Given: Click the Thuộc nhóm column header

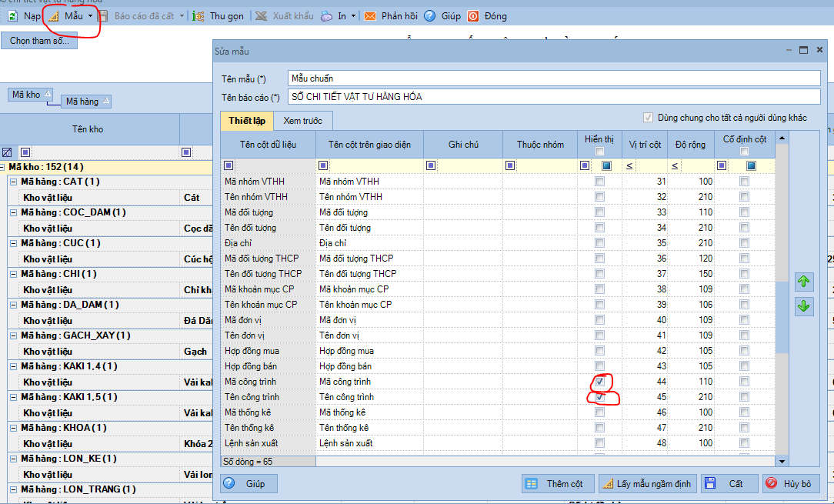Looking at the screenshot, I should tap(540, 145).
